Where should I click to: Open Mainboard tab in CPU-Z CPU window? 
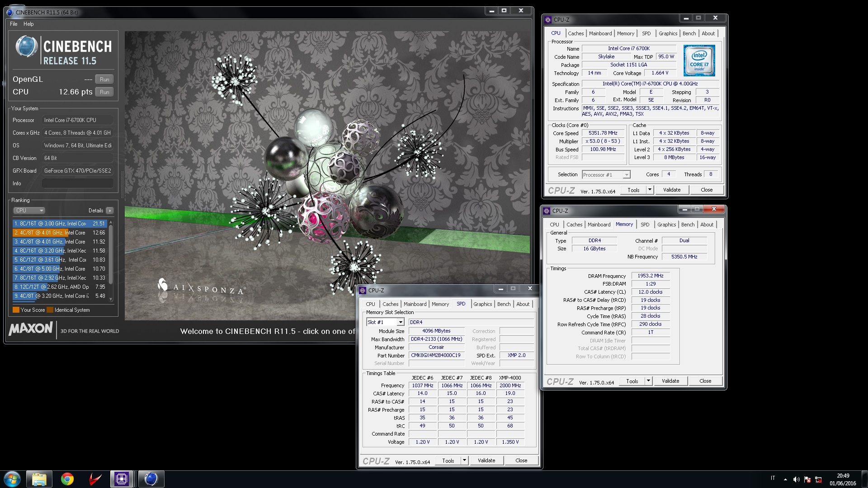600,33
